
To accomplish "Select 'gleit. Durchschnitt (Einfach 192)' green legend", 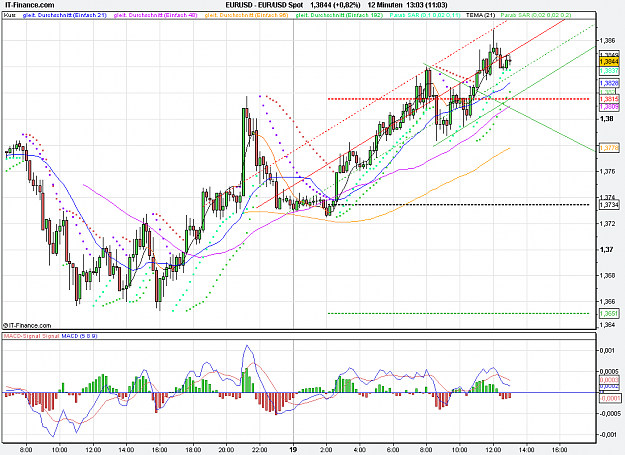I will point(339,15).
